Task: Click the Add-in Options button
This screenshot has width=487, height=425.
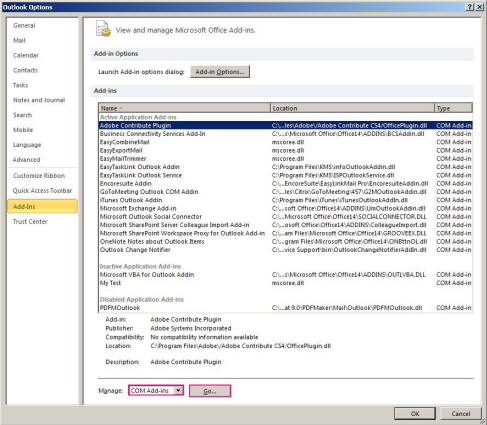Action: click(x=220, y=72)
